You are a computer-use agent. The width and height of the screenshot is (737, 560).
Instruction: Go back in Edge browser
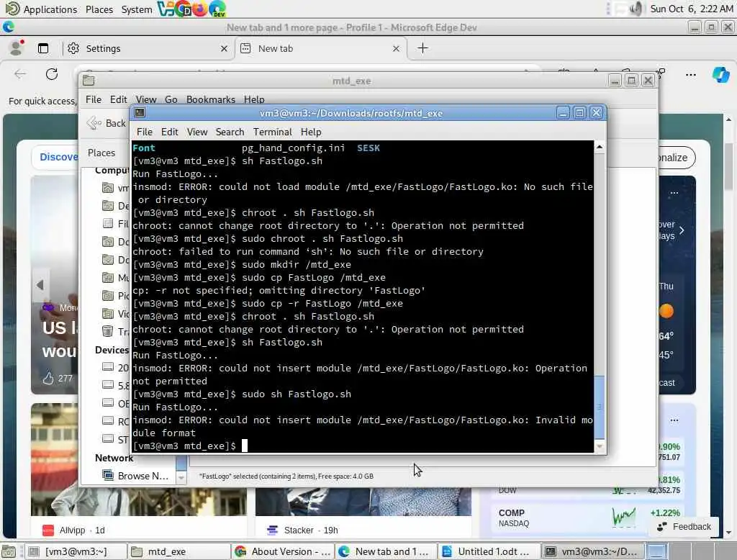click(x=20, y=74)
